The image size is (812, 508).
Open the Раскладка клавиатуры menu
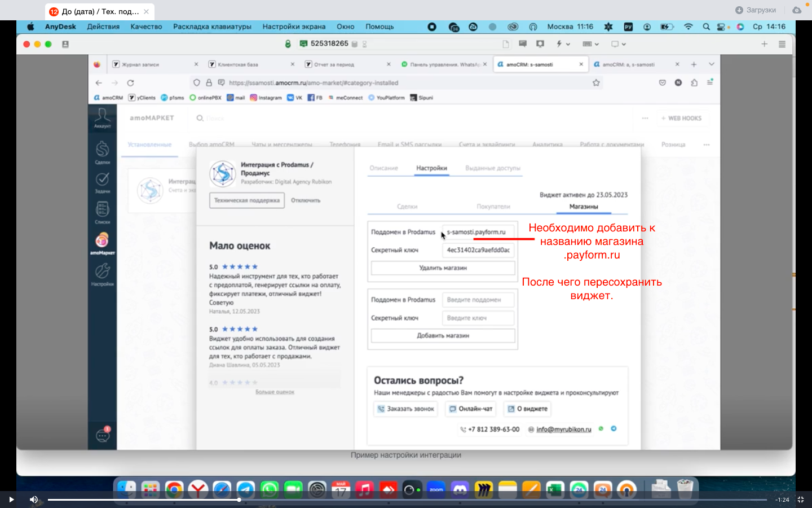click(212, 27)
